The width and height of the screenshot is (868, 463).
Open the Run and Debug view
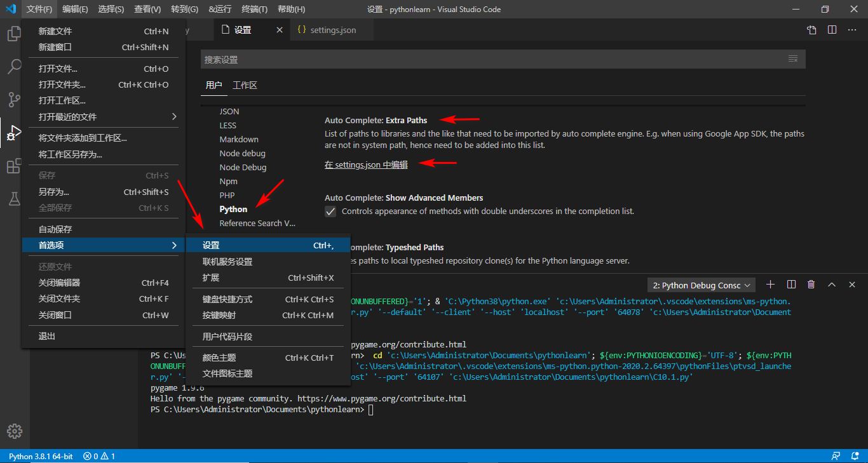(x=14, y=133)
